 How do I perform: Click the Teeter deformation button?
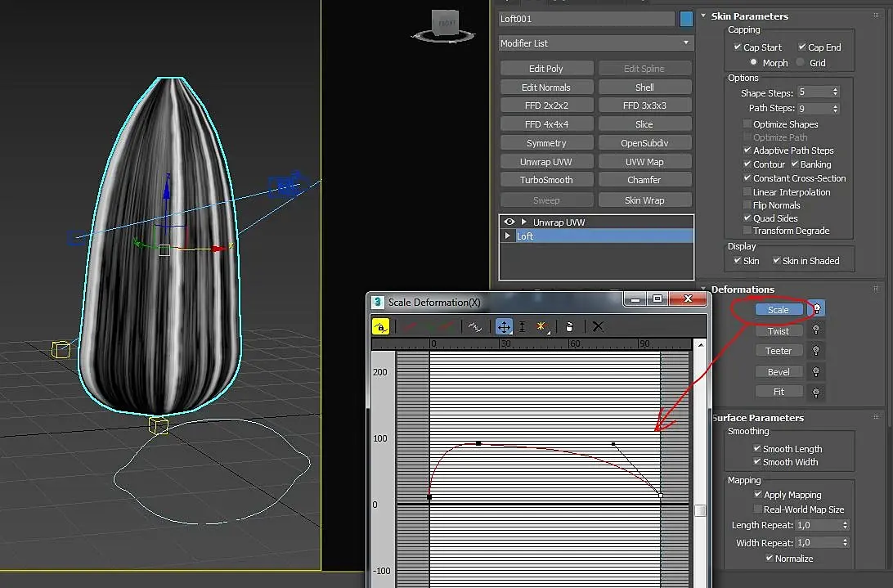click(x=779, y=351)
